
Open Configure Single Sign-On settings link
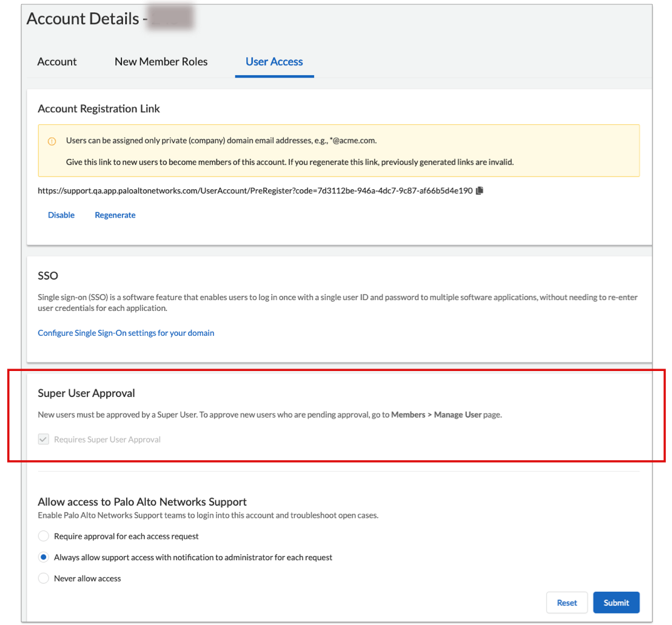pos(126,333)
